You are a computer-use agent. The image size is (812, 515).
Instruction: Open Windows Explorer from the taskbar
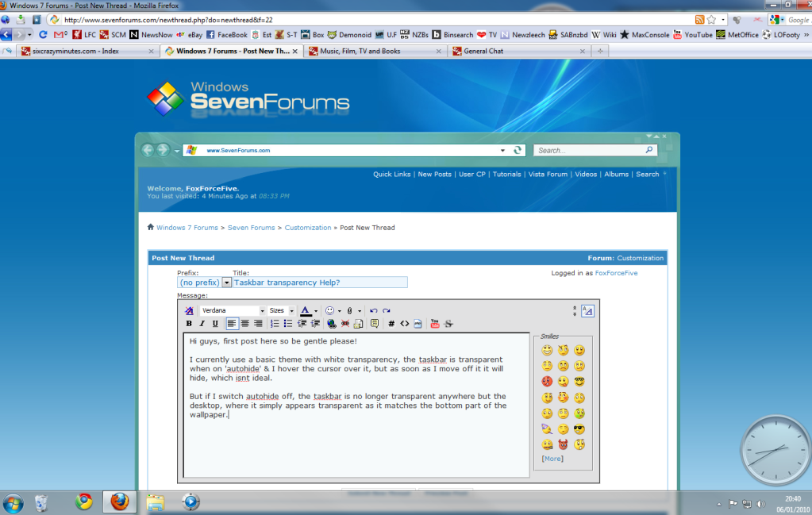tap(155, 502)
